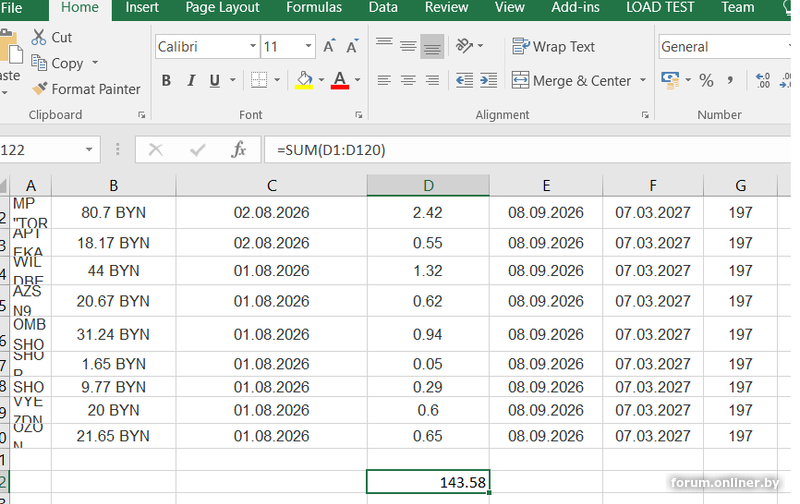Apply percent style format
Screen dimensions: 800x504
click(x=707, y=80)
